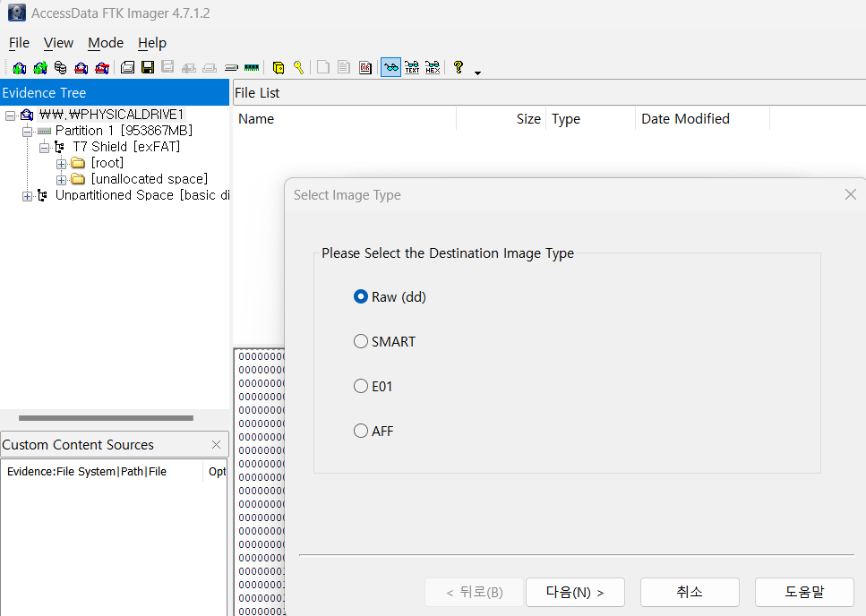Click Remove Evidence Item icon
866x616 pixels.
pos(81,68)
